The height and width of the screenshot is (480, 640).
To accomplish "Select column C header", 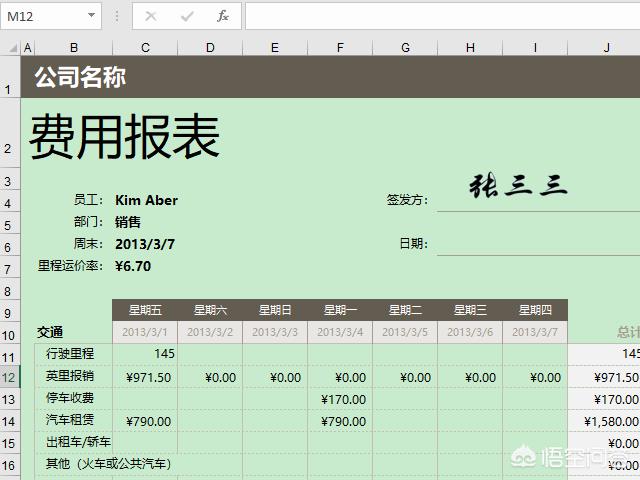I will pyautogui.click(x=145, y=48).
